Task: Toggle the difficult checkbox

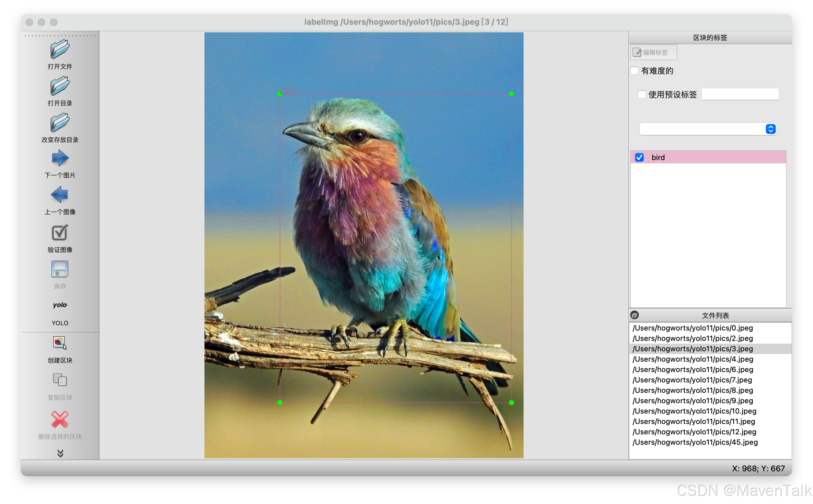Action: coord(635,71)
